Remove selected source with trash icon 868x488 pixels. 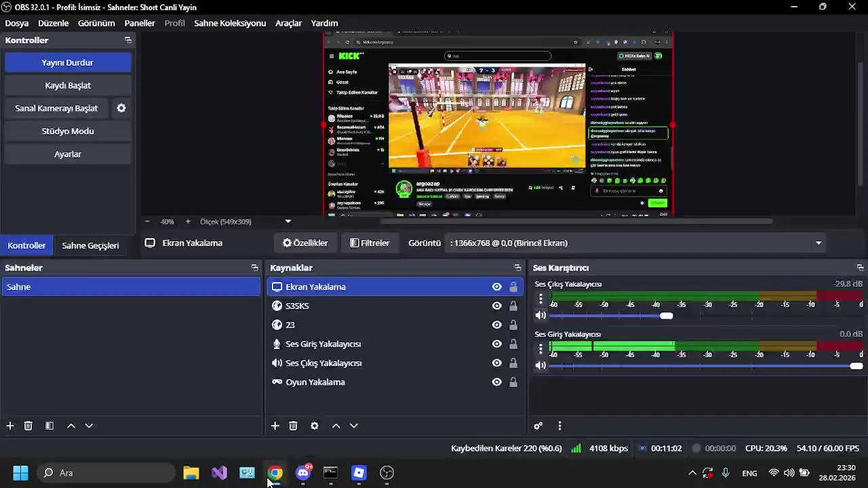293,426
